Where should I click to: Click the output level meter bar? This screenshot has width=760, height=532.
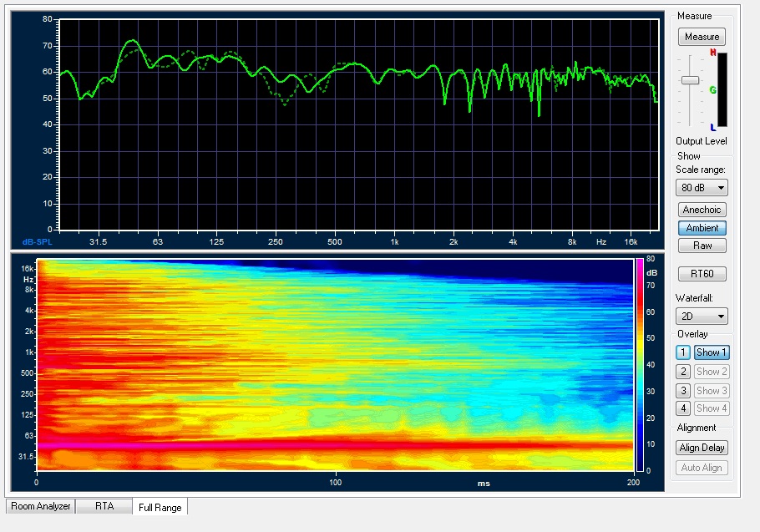(x=722, y=90)
